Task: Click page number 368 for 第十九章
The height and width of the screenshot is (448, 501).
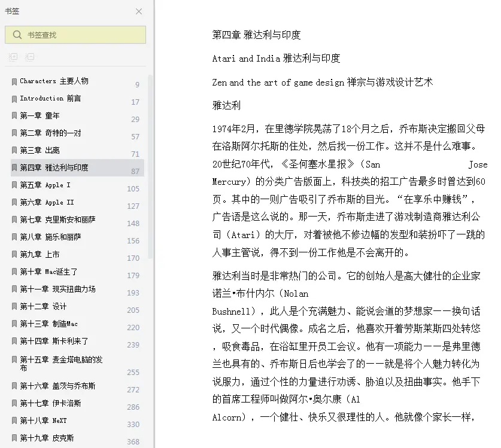Action: tap(133, 441)
